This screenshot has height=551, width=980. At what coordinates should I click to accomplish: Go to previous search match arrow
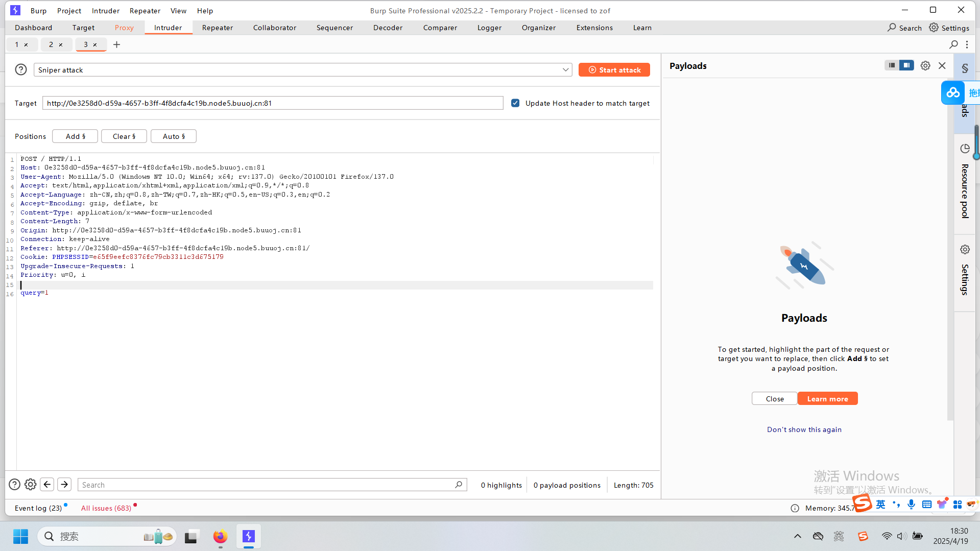[47, 485]
